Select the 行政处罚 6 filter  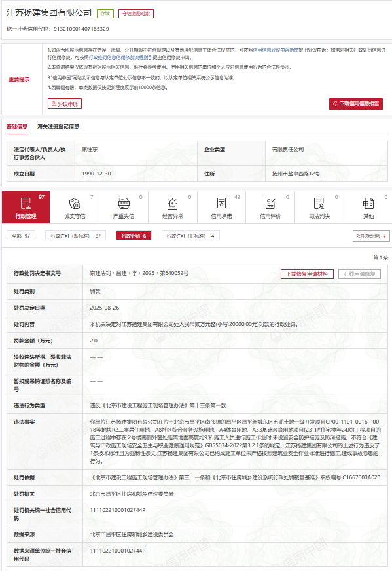[x=134, y=236]
